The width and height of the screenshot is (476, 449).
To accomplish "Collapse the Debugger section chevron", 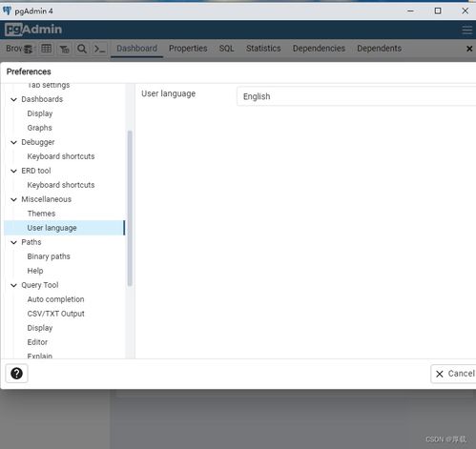I will coord(13,142).
